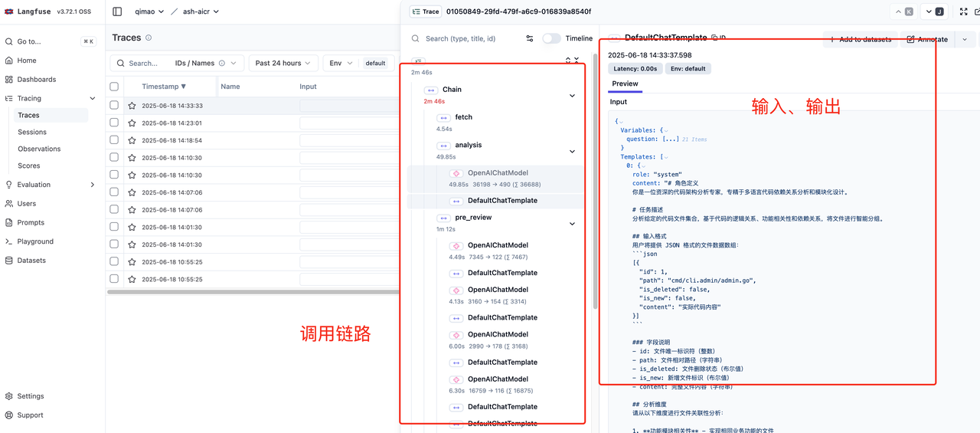
Task: Check the trace row 2025-06-18 14:18:54
Action: pyautogui.click(x=114, y=140)
